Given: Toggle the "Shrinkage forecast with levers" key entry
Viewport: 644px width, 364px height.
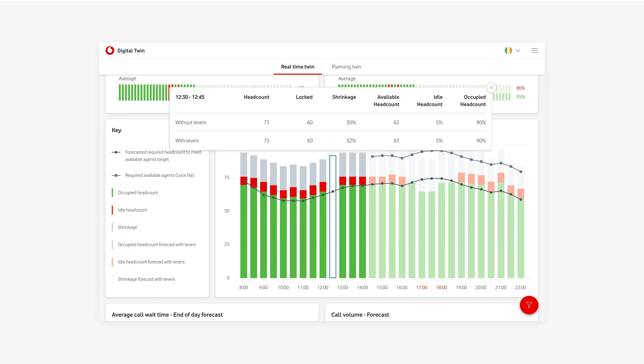Looking at the screenshot, I should [x=112, y=279].
